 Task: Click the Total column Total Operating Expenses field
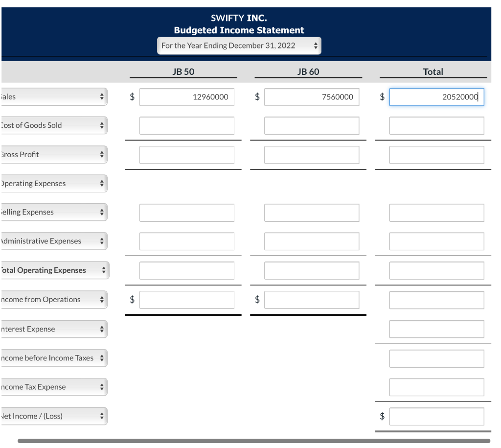[x=437, y=271]
